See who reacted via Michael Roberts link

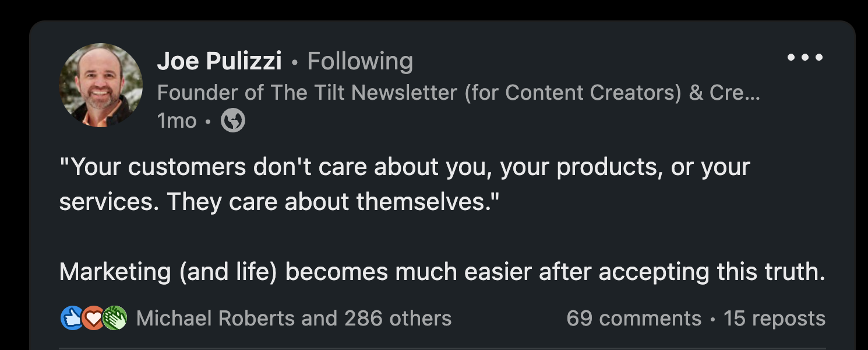tap(292, 318)
